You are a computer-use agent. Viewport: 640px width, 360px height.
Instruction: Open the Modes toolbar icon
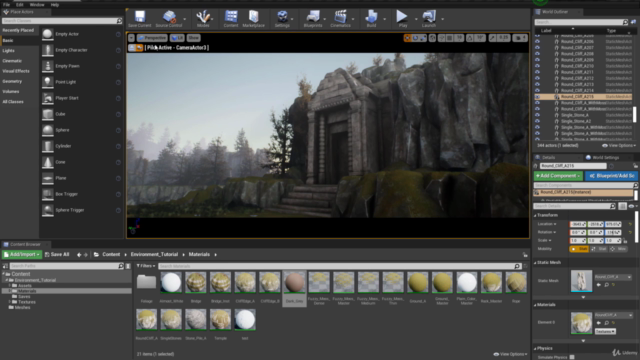tap(203, 19)
